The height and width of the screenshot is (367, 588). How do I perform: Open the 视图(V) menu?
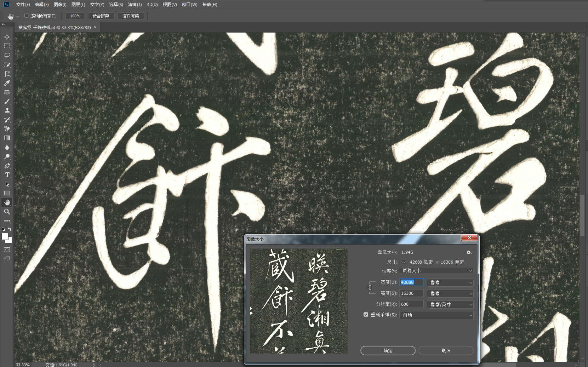[170, 5]
